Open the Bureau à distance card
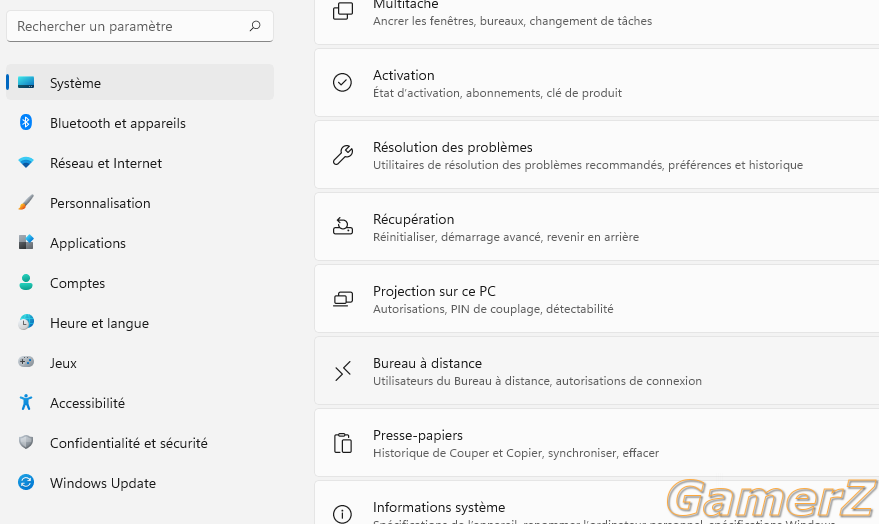This screenshot has height=524, width=879. coord(596,371)
